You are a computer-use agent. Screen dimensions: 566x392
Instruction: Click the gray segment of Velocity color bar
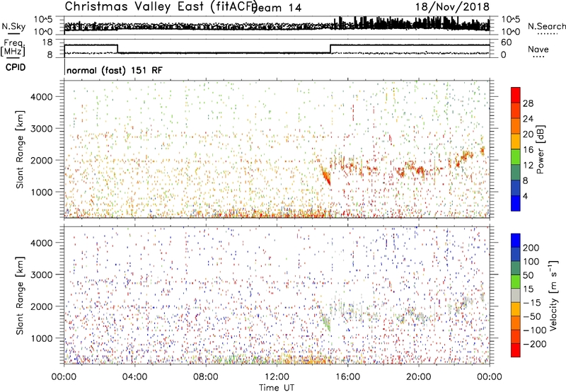516,295
